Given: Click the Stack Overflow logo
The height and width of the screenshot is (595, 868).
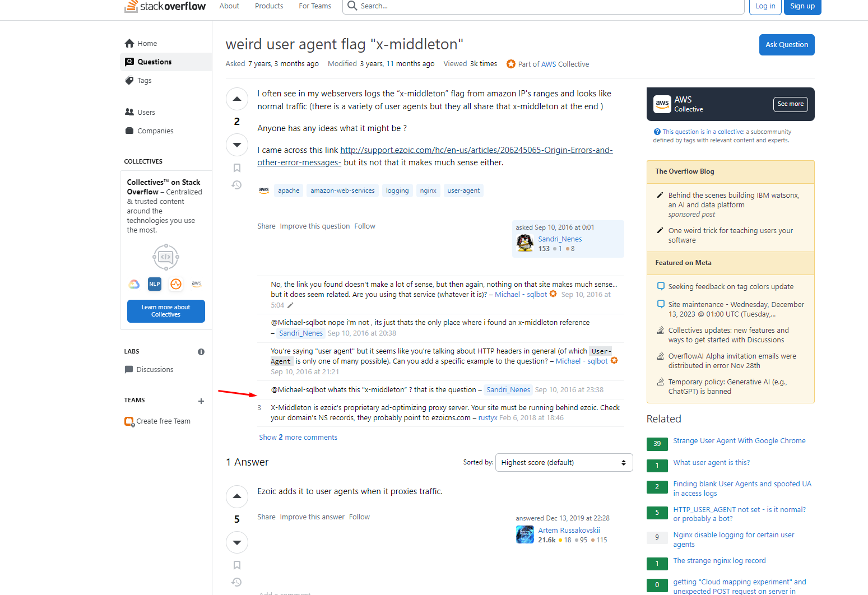Looking at the screenshot, I should click(165, 6).
